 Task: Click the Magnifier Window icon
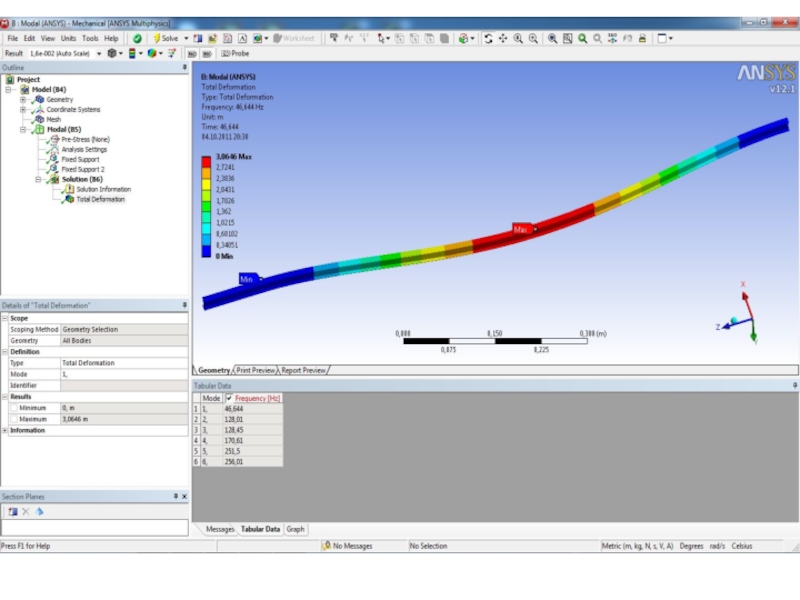click(567, 38)
